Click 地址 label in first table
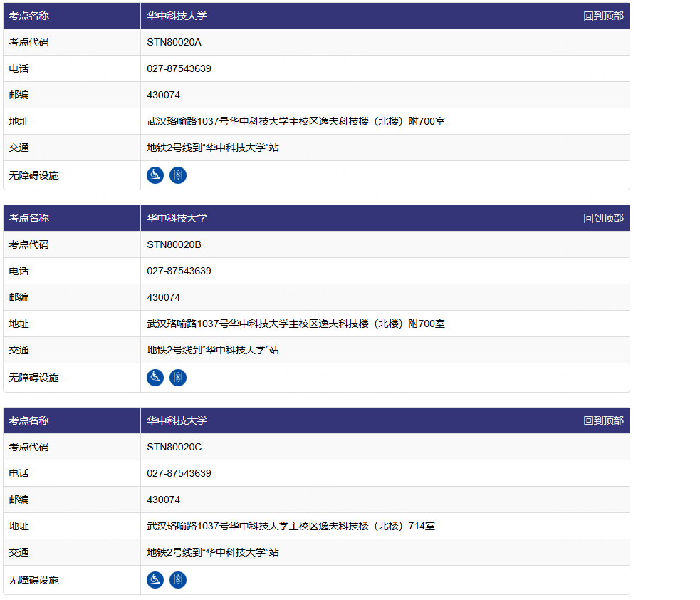This screenshot has height=600, width=700. click(x=19, y=121)
